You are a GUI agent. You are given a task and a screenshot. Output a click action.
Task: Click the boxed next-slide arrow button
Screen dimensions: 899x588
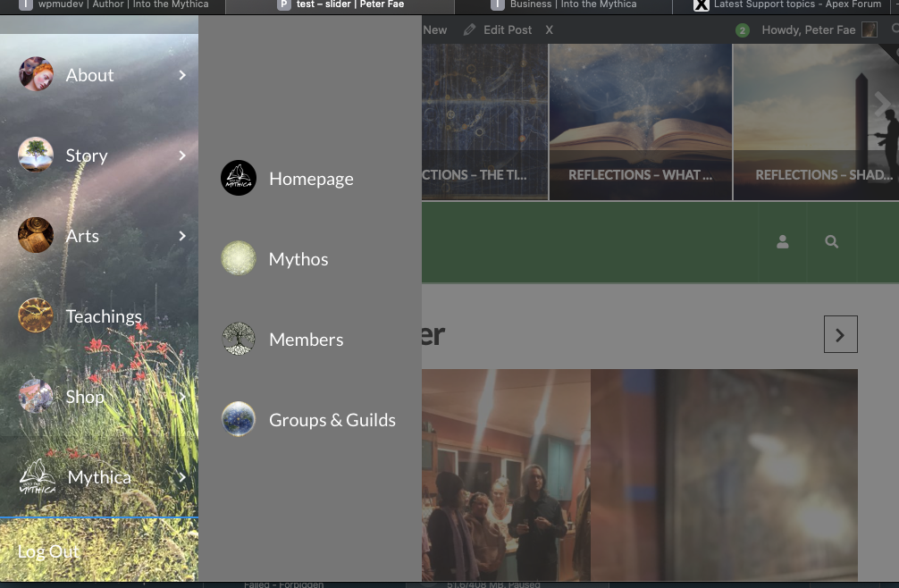(x=841, y=334)
